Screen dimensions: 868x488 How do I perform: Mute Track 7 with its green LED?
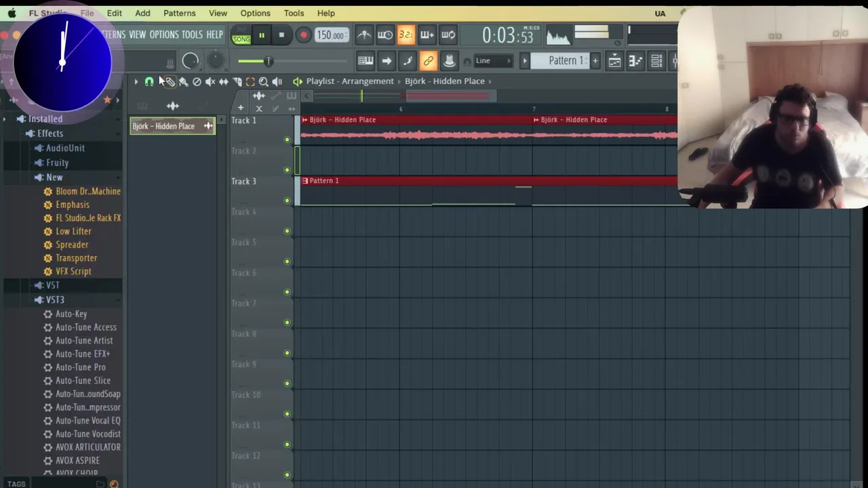pyautogui.click(x=287, y=323)
